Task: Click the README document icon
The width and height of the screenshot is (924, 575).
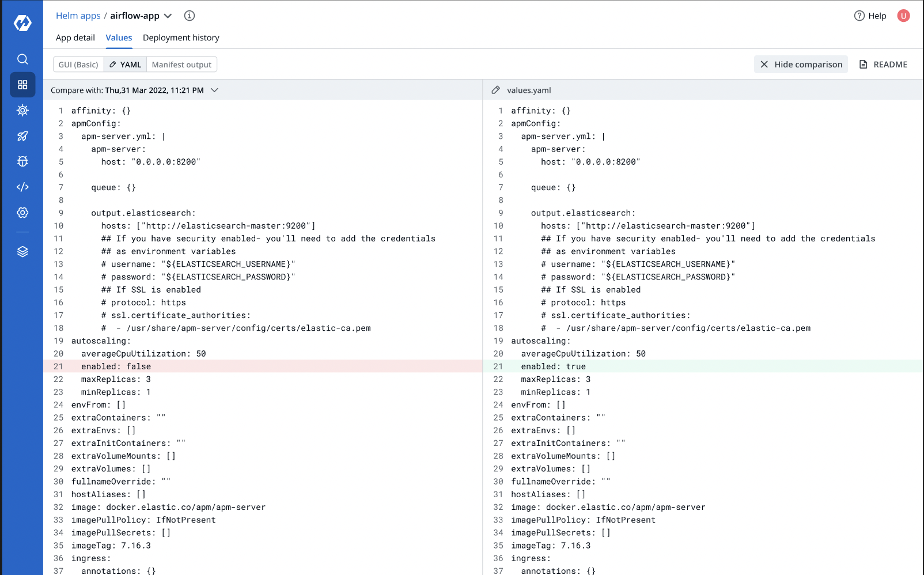Action: 864,65
